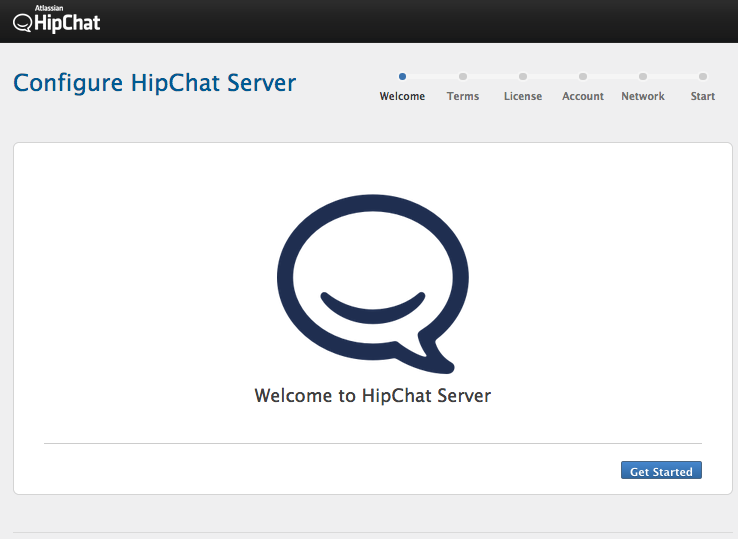Jump to the License step label
Image resolution: width=738 pixels, height=539 pixels.
click(x=523, y=96)
